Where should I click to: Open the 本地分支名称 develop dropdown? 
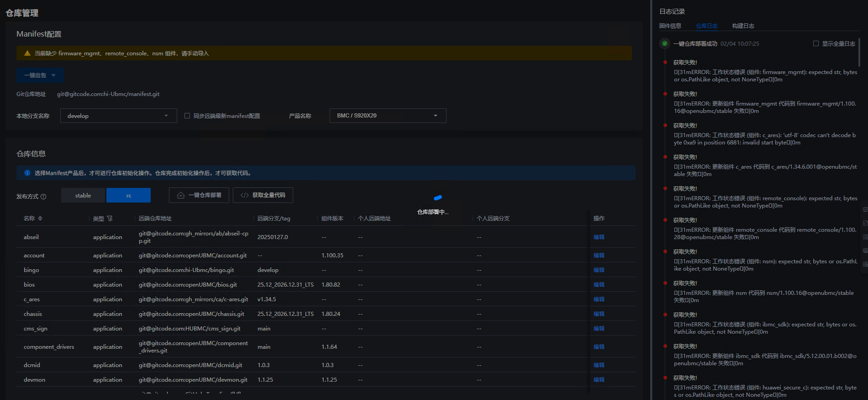[x=118, y=116]
